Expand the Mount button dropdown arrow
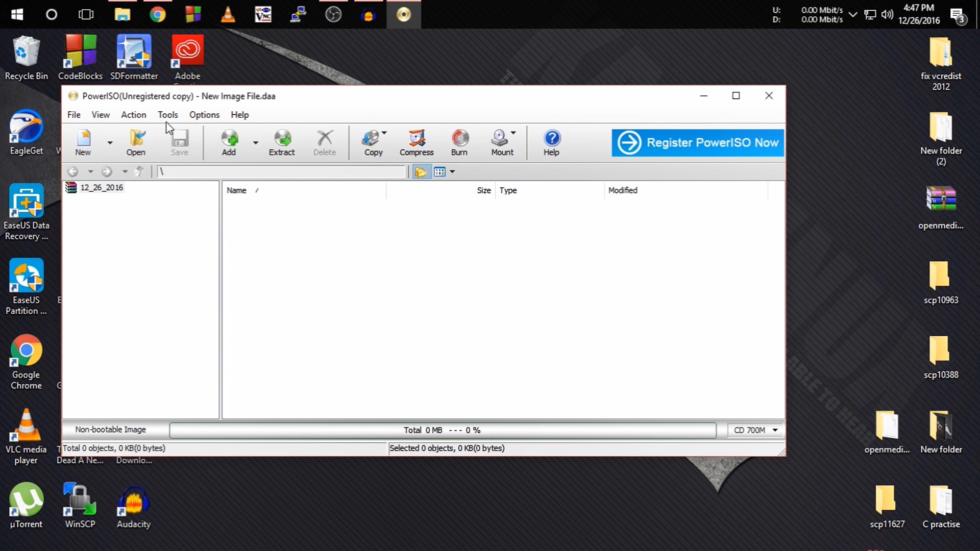 513,133
